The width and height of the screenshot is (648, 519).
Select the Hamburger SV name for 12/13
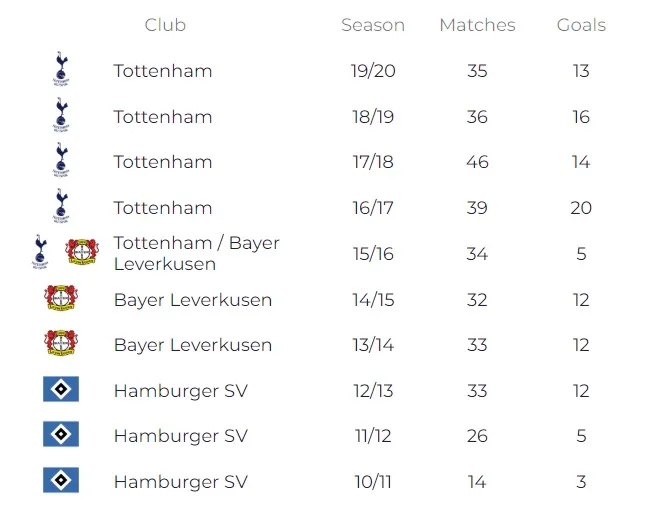(180, 391)
